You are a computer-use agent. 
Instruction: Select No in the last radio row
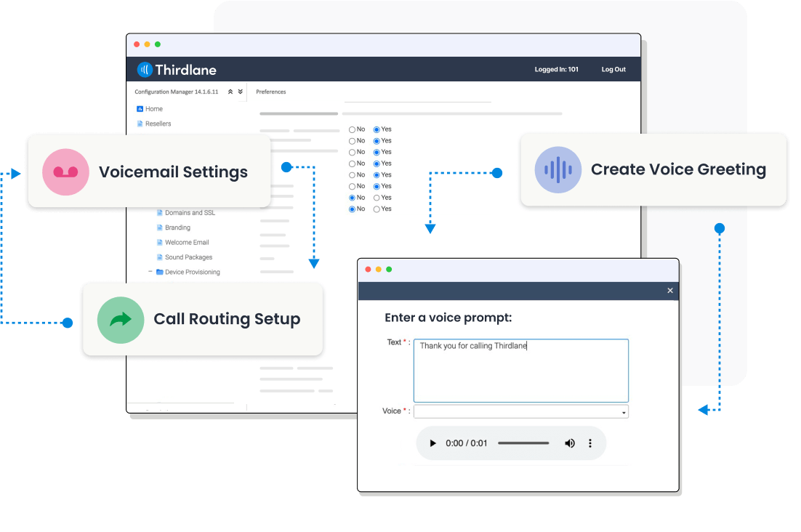(x=352, y=209)
